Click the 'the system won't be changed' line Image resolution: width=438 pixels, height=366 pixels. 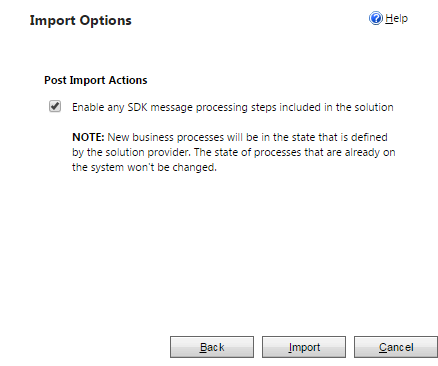coord(144,167)
